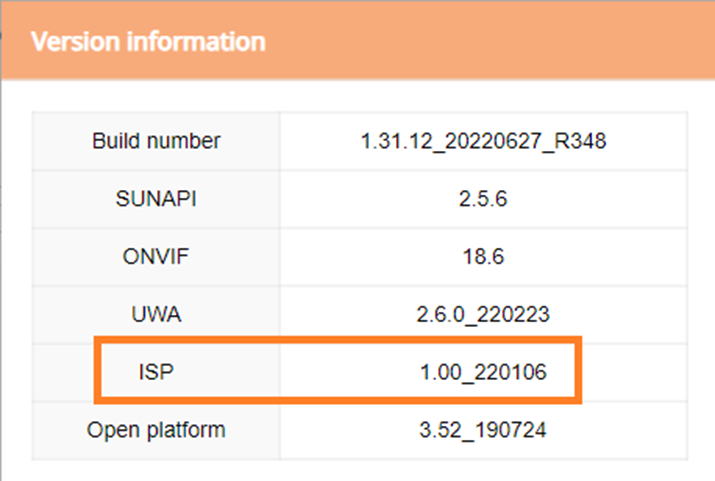Click the Version information title text
This screenshot has width=715, height=481.
148,42
